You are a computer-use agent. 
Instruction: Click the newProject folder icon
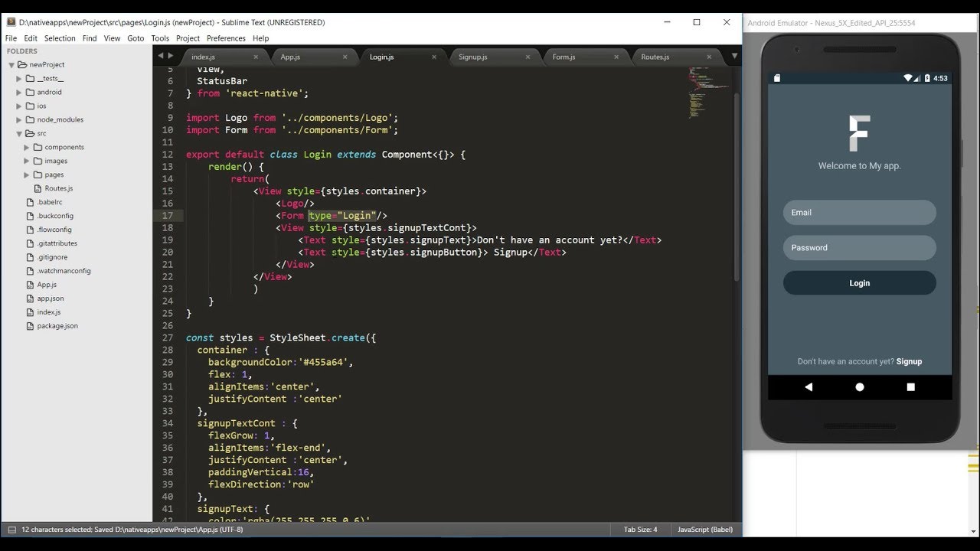pyautogui.click(x=22, y=65)
